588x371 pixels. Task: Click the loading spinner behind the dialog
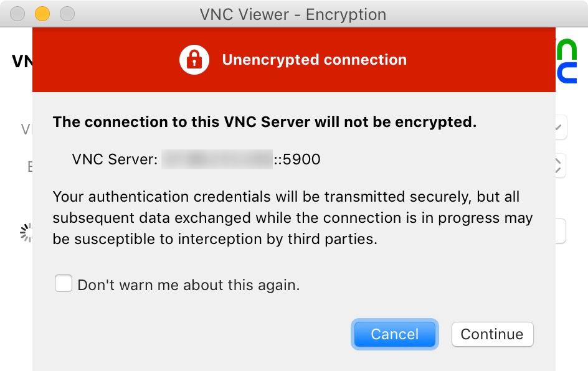pos(26,233)
